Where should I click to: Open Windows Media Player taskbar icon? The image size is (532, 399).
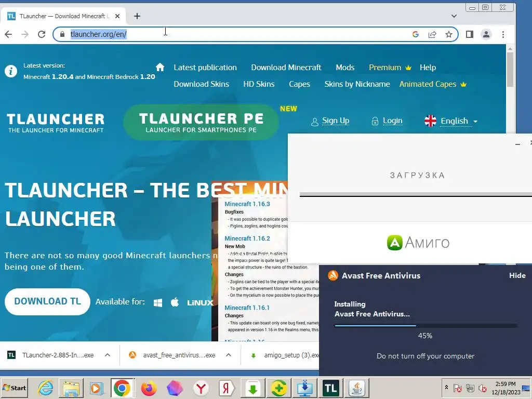[96, 388]
